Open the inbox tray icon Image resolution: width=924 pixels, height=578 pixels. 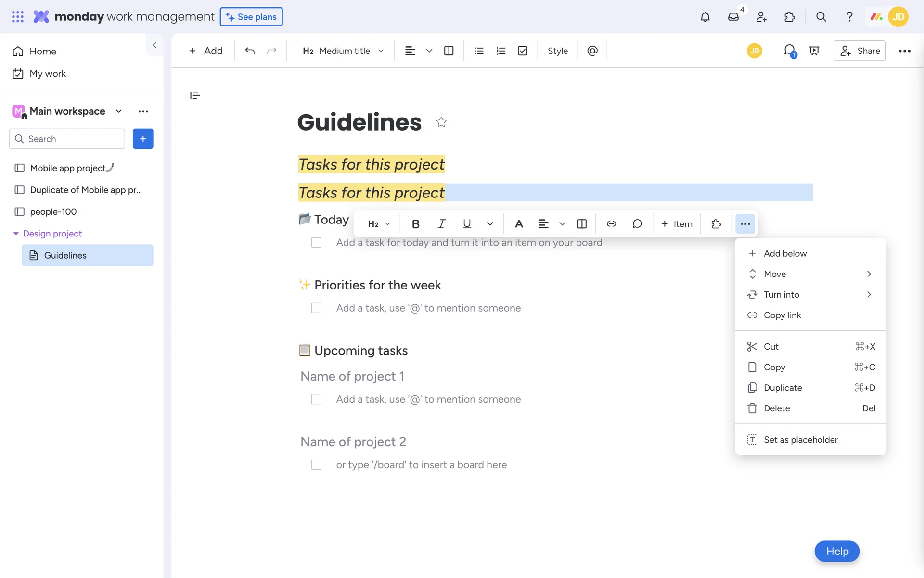click(733, 17)
